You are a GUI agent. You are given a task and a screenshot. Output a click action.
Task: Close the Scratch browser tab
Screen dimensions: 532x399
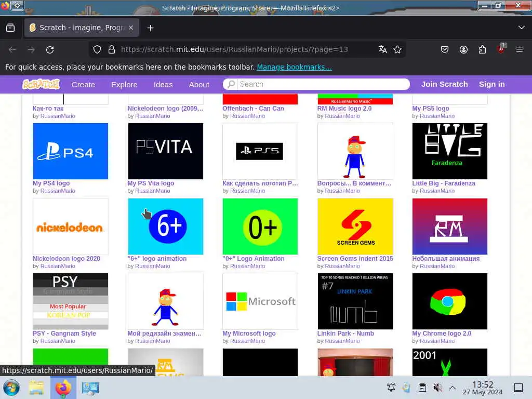pos(131,28)
